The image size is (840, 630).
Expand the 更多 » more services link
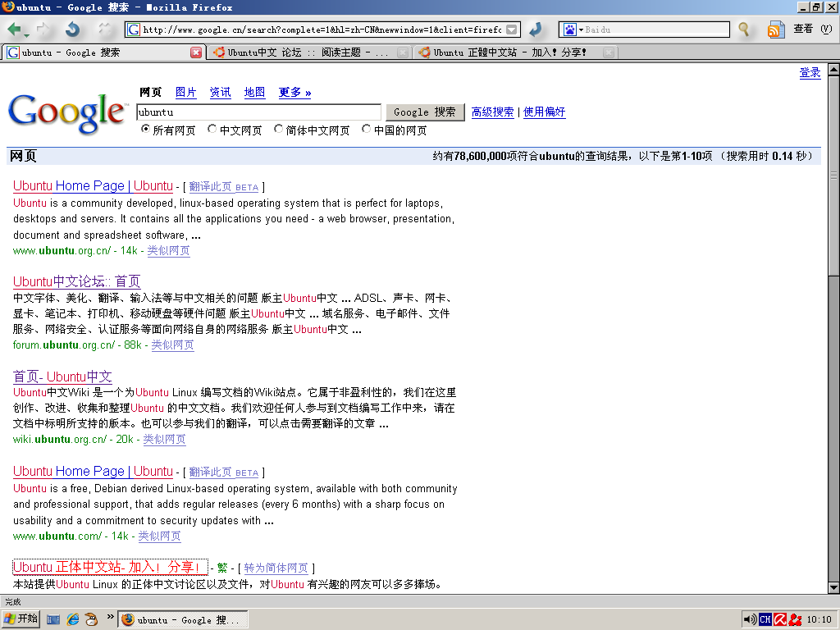coord(294,92)
